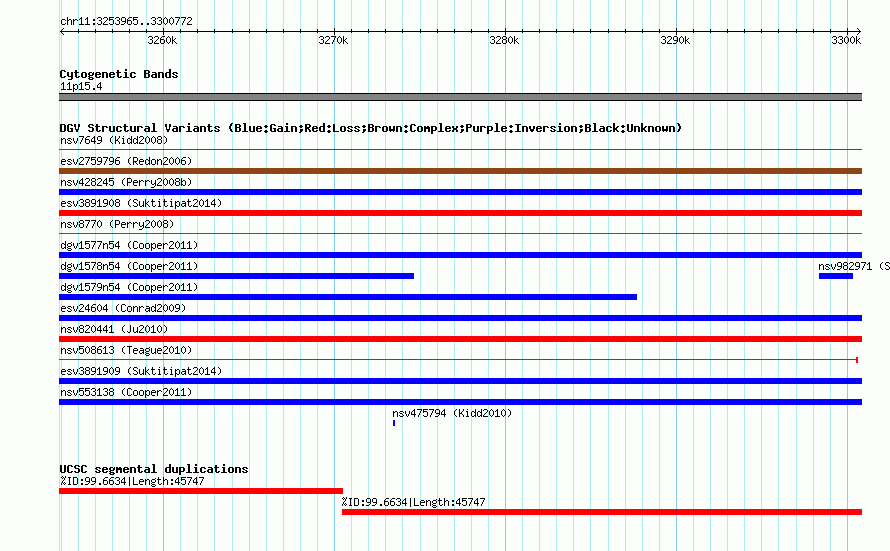Click the right arrow of the ruler
Screen dimensions: 890x551
[859, 32]
